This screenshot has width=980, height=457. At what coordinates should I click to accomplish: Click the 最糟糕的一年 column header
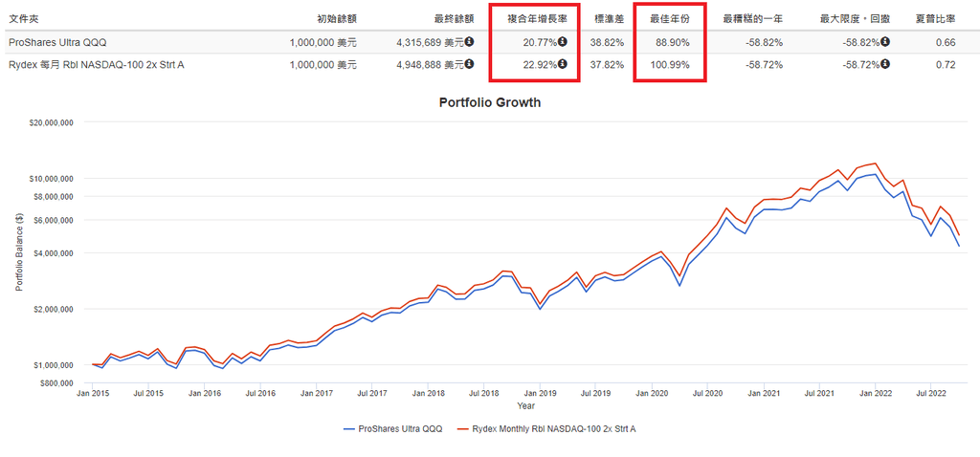pos(752,19)
